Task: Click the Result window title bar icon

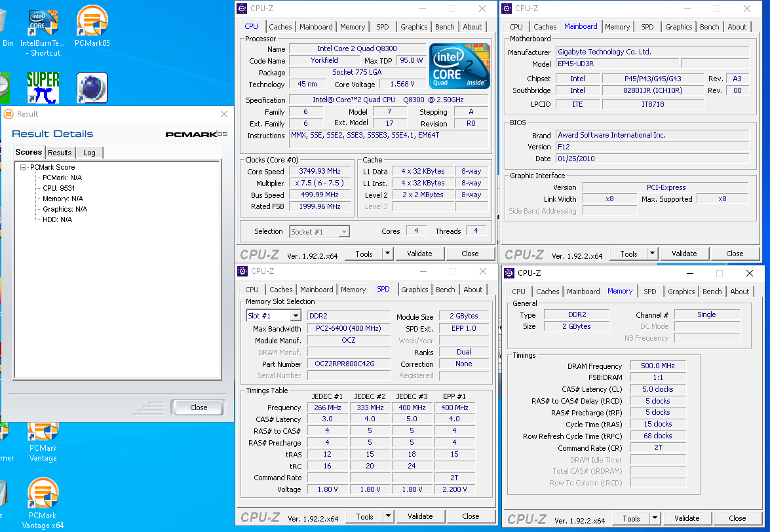Action: pos(9,114)
